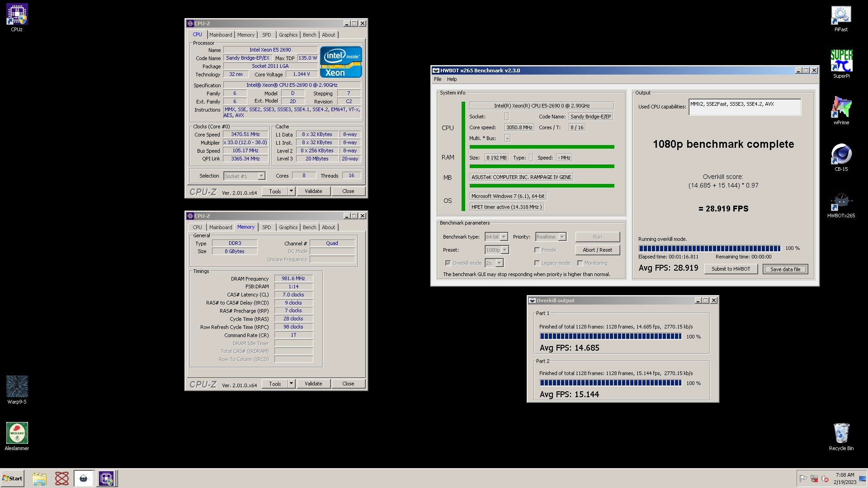
Task: Click Save data file button
Action: pyautogui.click(x=785, y=269)
